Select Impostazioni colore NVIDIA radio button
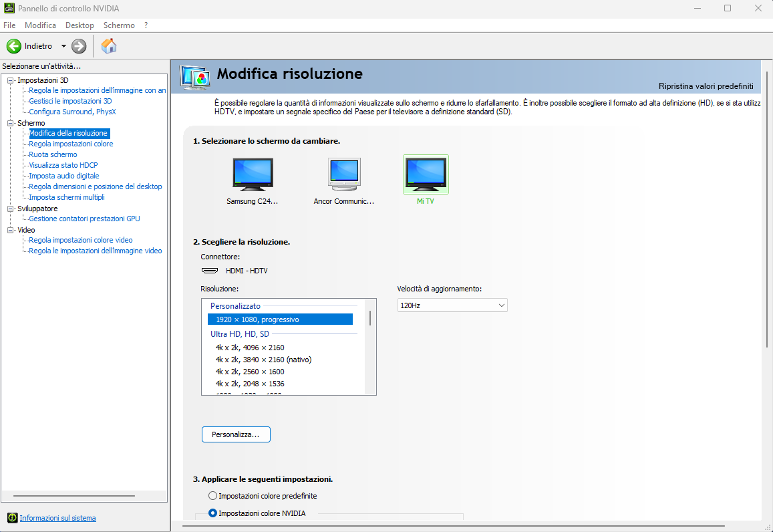Image resolution: width=773 pixels, height=532 pixels. (212, 513)
